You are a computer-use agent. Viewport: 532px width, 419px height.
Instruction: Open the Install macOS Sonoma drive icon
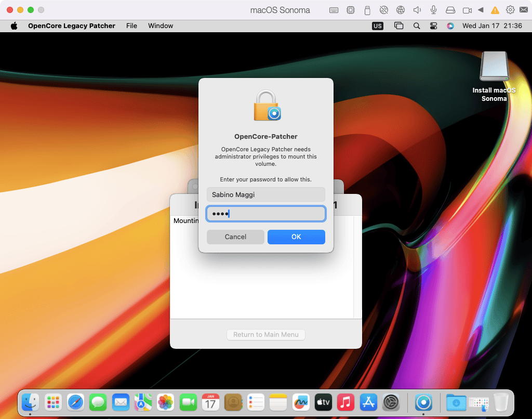pyautogui.click(x=494, y=67)
